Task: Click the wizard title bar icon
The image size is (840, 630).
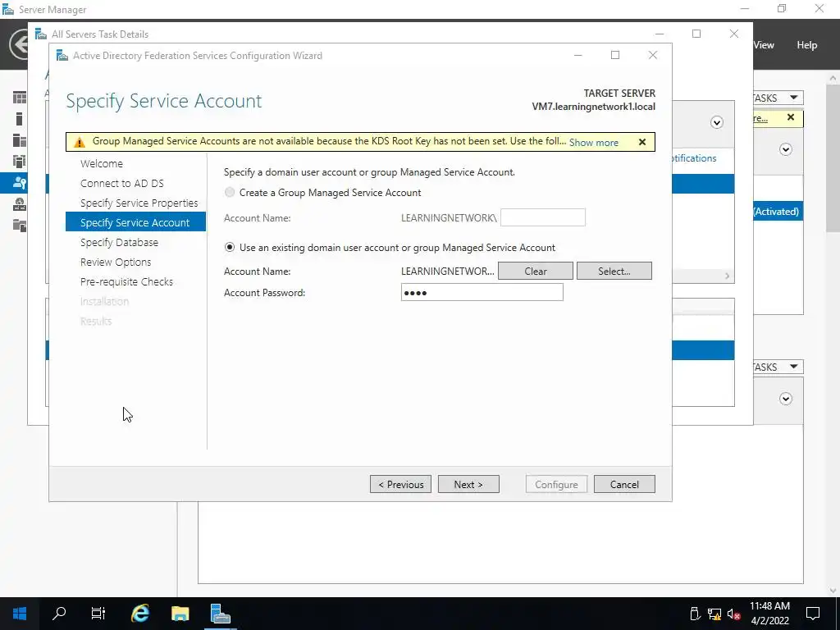Action: point(62,55)
